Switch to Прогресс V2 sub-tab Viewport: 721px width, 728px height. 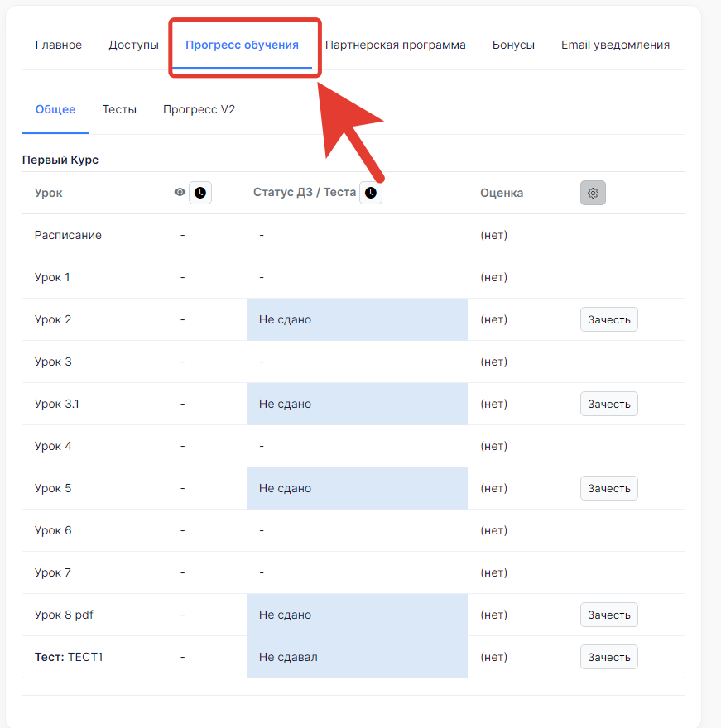199,109
